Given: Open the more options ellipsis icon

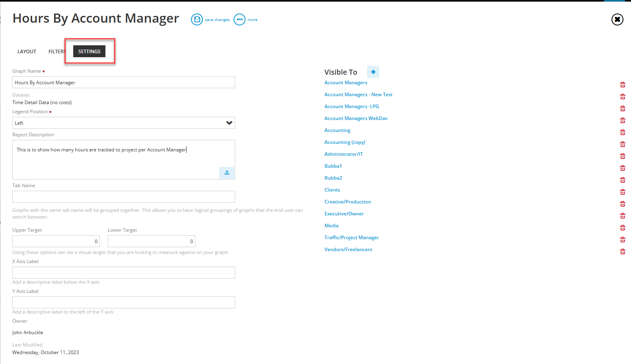Looking at the screenshot, I should (x=240, y=19).
